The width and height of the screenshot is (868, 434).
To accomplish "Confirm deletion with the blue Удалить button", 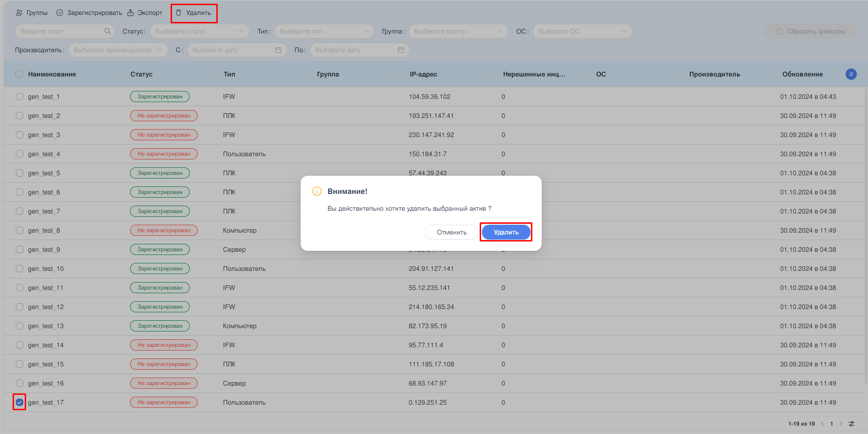I will (x=506, y=232).
